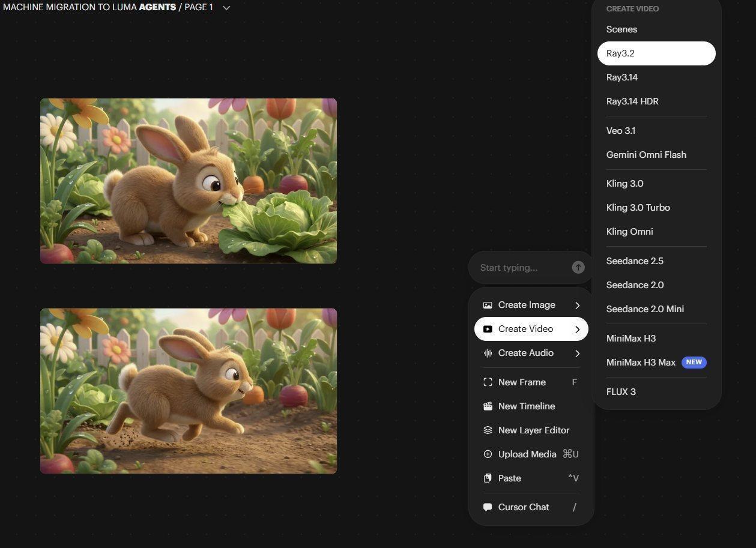This screenshot has width=756, height=548.
Task: Click the NEW badge beside MiniMax H3 Max
Action: tap(694, 363)
